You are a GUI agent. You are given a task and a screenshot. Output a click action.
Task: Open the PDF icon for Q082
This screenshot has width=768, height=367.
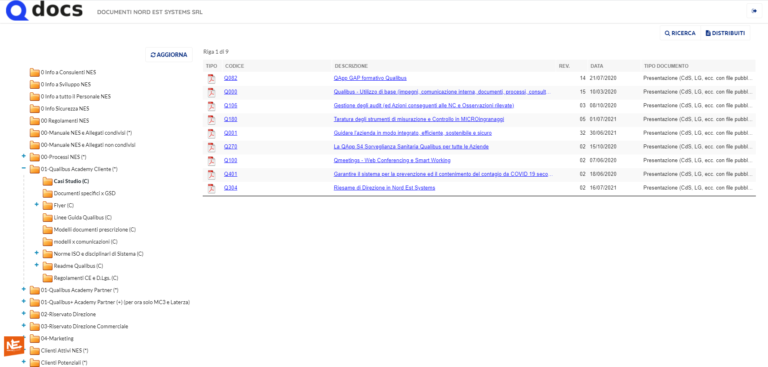[212, 78]
